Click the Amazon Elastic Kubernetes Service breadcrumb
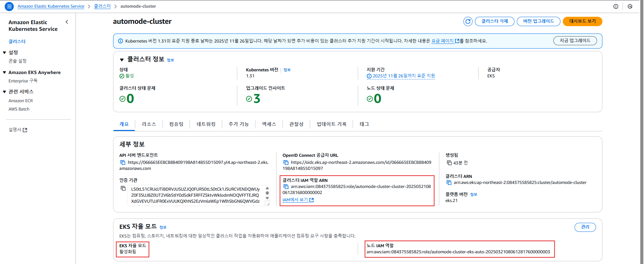 click(51, 6)
